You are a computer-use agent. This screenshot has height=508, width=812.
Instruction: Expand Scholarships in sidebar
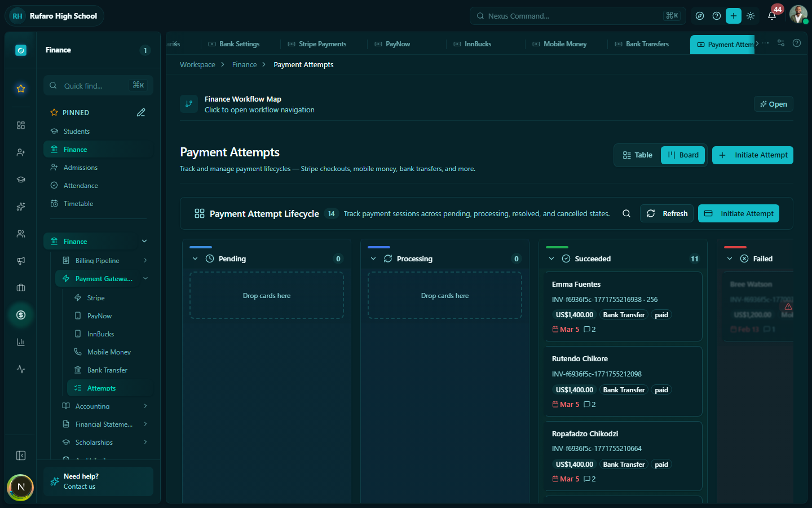(145, 442)
